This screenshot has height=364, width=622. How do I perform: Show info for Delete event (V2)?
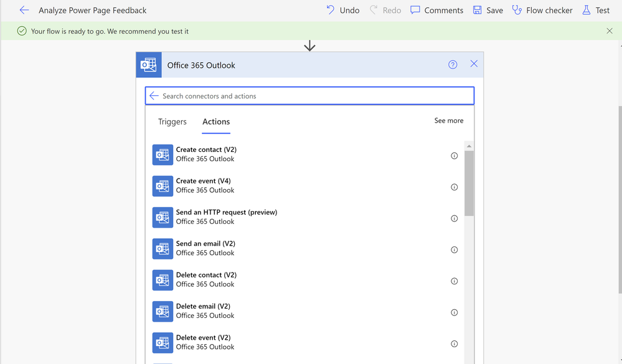point(454,343)
